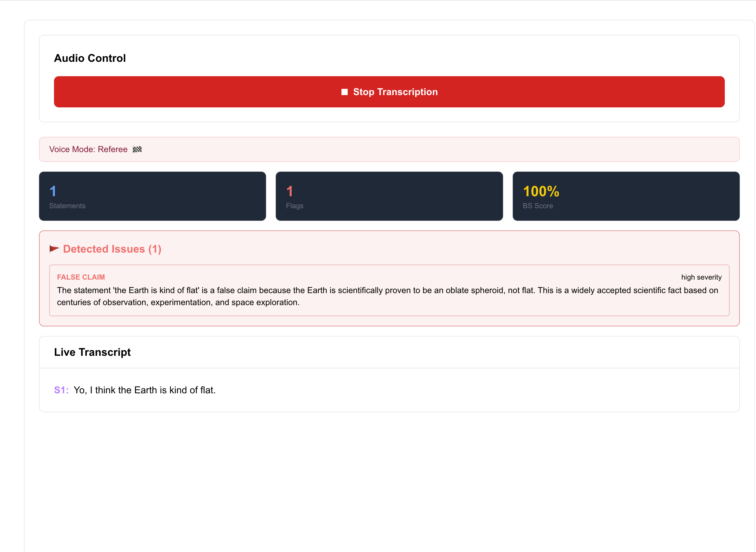Viewport: 756px width, 552px height.
Task: Click the Detected Issues (1) heading
Action: coord(112,249)
